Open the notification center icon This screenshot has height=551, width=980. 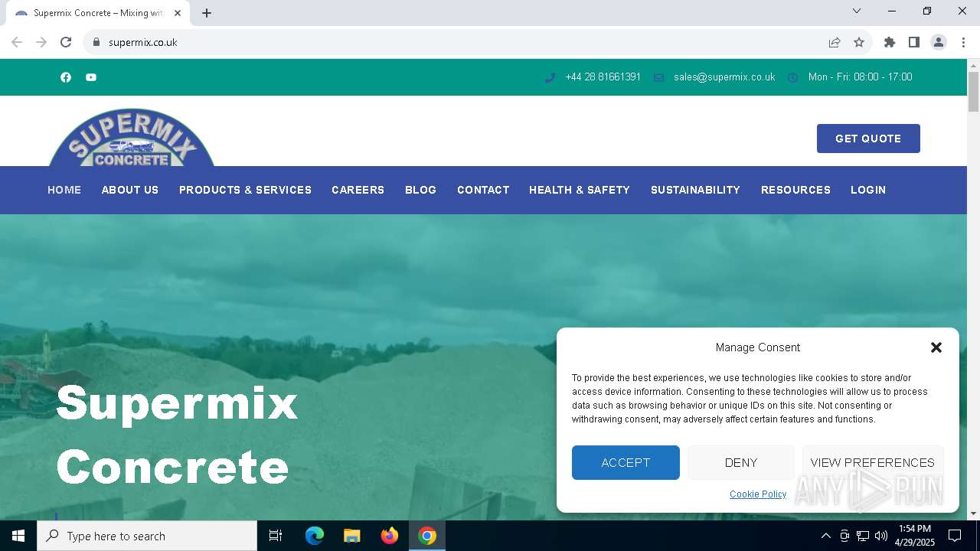955,536
